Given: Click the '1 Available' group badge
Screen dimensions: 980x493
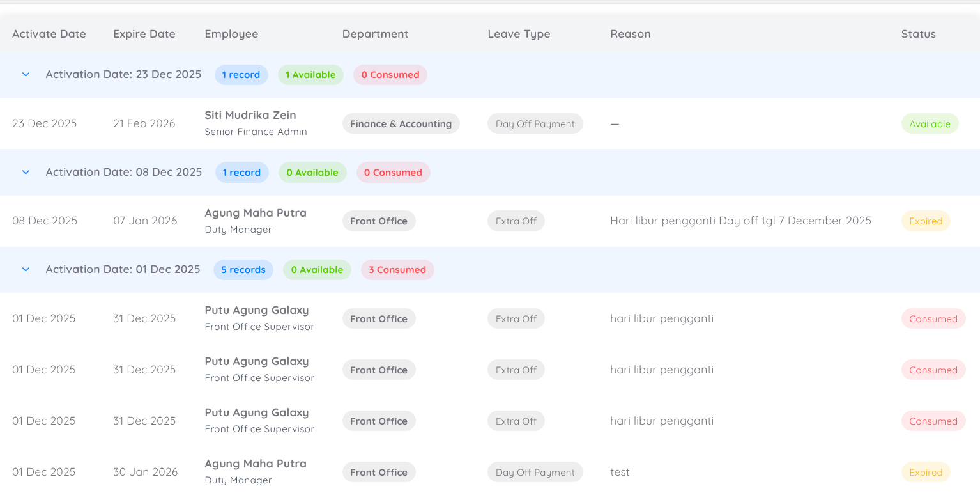Looking at the screenshot, I should pyautogui.click(x=310, y=75).
